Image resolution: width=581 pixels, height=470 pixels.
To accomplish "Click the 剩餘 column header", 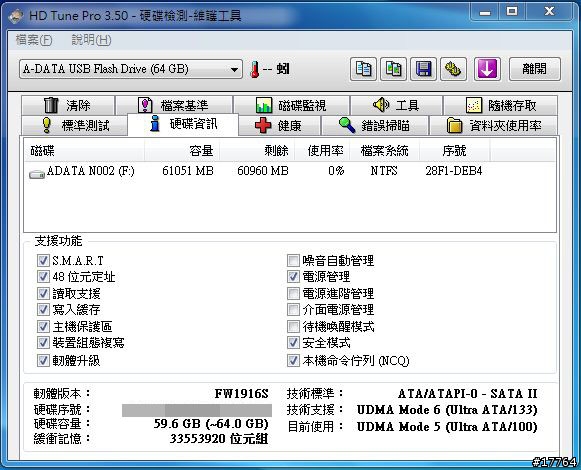I will [x=257, y=150].
